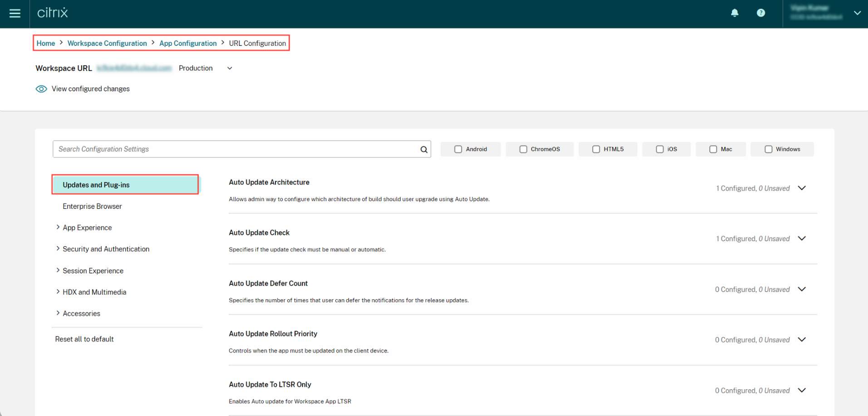Open the user account menu
The image size is (868, 416).
857,13
